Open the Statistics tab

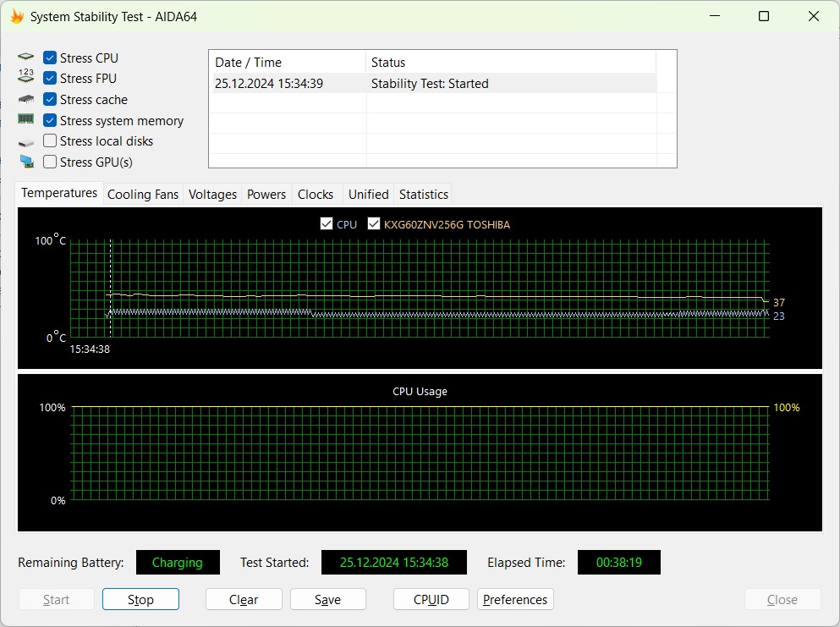coord(423,194)
